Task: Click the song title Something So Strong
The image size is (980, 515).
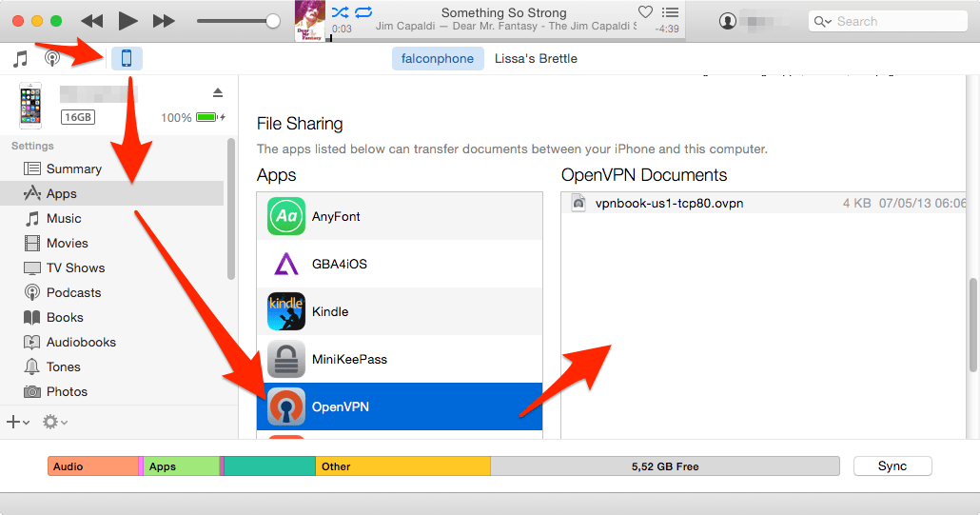Action: [x=503, y=12]
